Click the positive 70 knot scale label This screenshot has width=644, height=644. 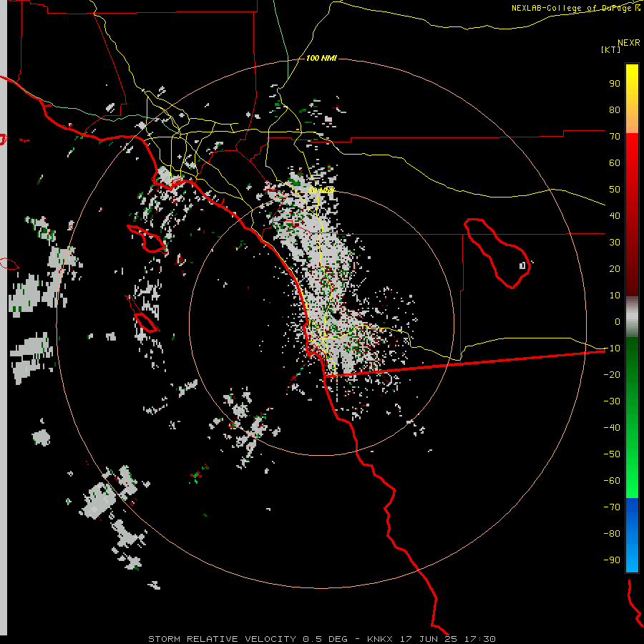click(x=615, y=137)
